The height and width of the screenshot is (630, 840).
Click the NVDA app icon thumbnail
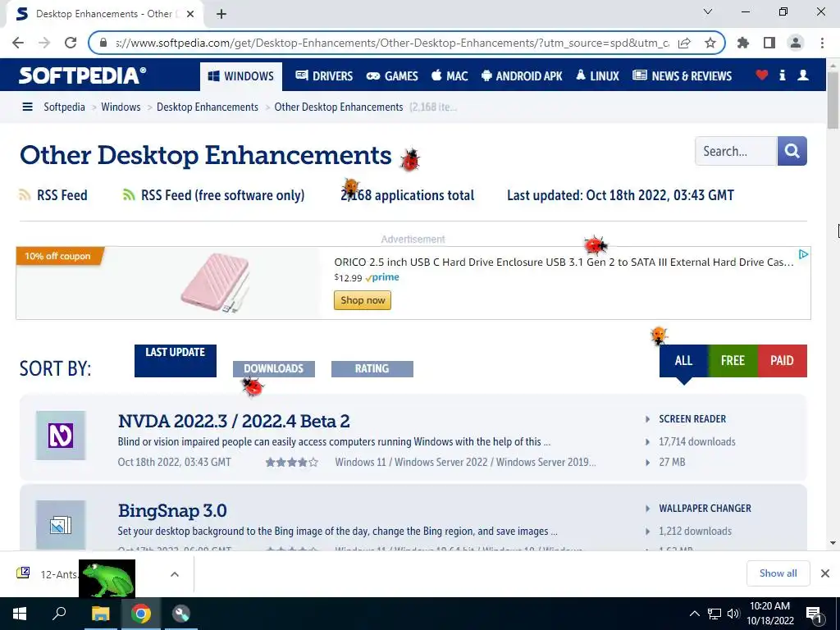point(61,436)
